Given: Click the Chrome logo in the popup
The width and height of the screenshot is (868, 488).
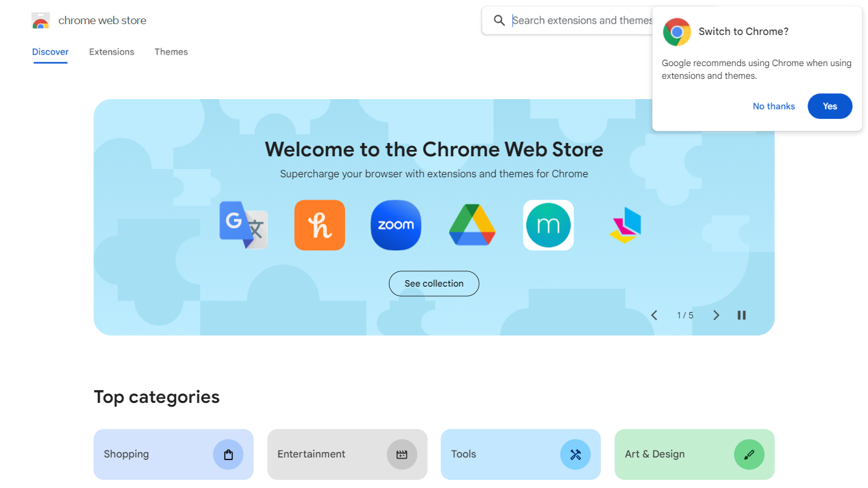Looking at the screenshot, I should point(677,32).
